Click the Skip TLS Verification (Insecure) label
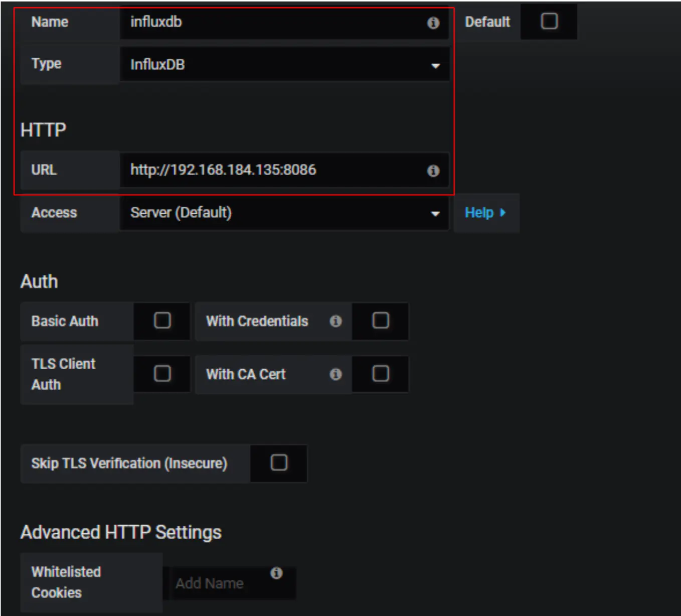Viewport: 681px width, 616px height. [129, 463]
